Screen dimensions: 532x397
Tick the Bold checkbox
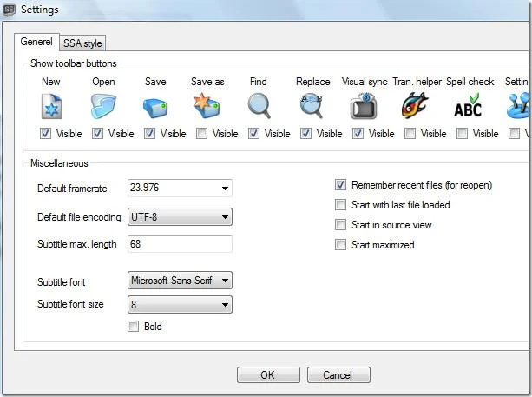click(134, 327)
